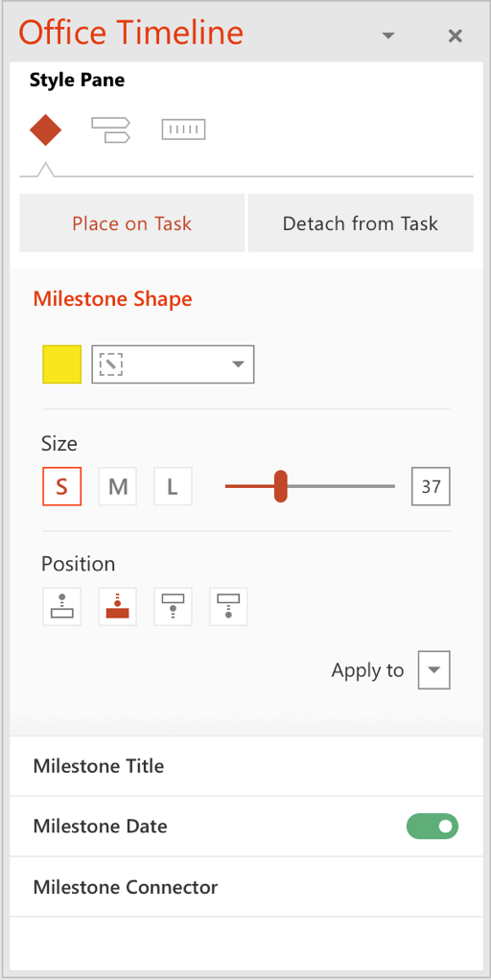Click the Detach from Task button
Screen dimensions: 491x980
point(361,223)
